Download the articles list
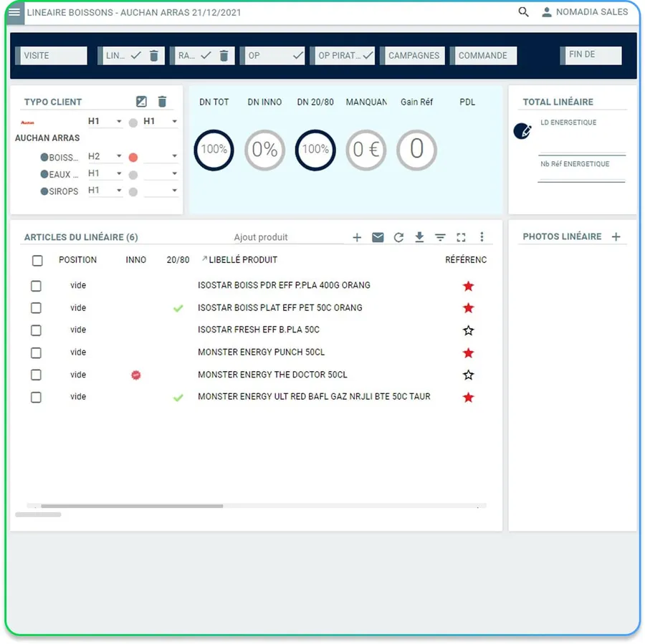 (x=419, y=237)
